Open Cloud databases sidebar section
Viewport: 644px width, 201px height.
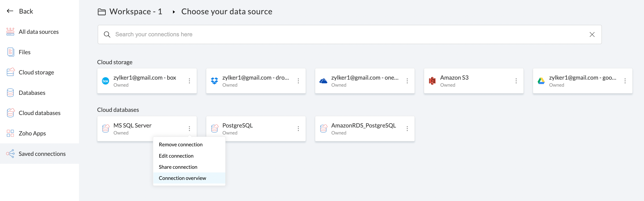[39, 113]
